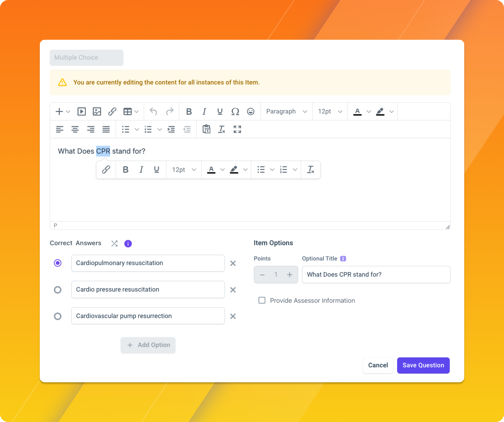The height and width of the screenshot is (422, 504).
Task: Expand the table insert dropdown
Action: 136,112
